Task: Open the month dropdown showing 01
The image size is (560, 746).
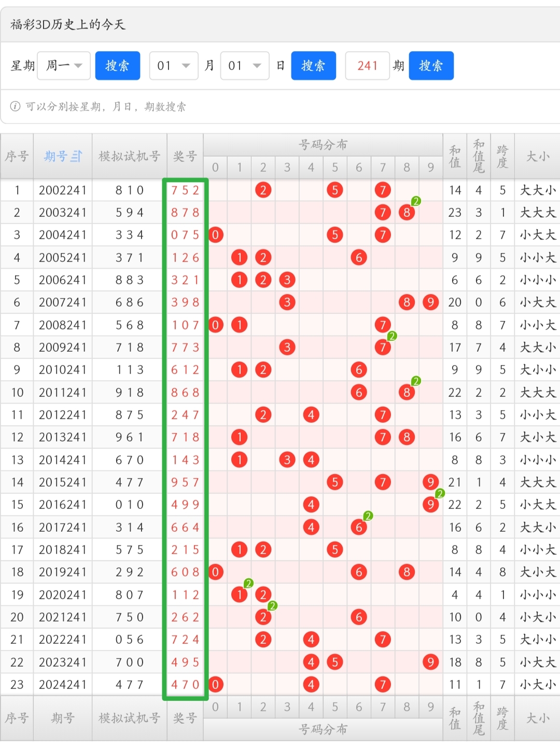Action: [x=174, y=66]
